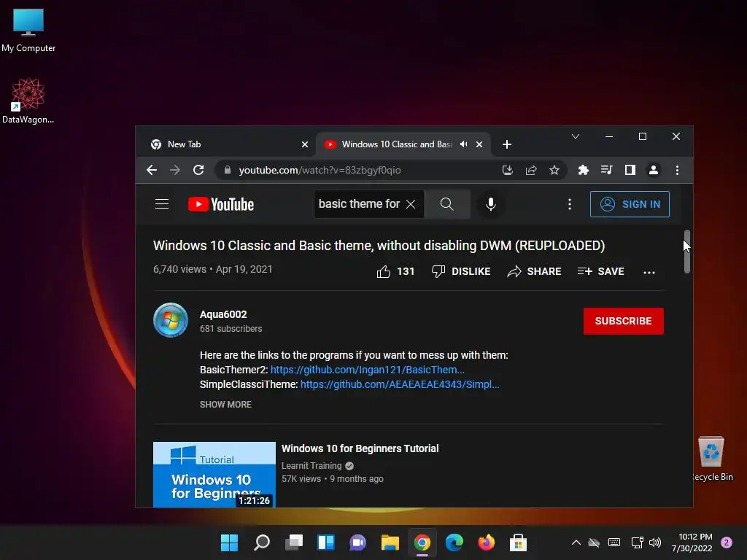The height and width of the screenshot is (560, 747).
Task: Open Microsoft Edge from taskbar
Action: pos(454,542)
